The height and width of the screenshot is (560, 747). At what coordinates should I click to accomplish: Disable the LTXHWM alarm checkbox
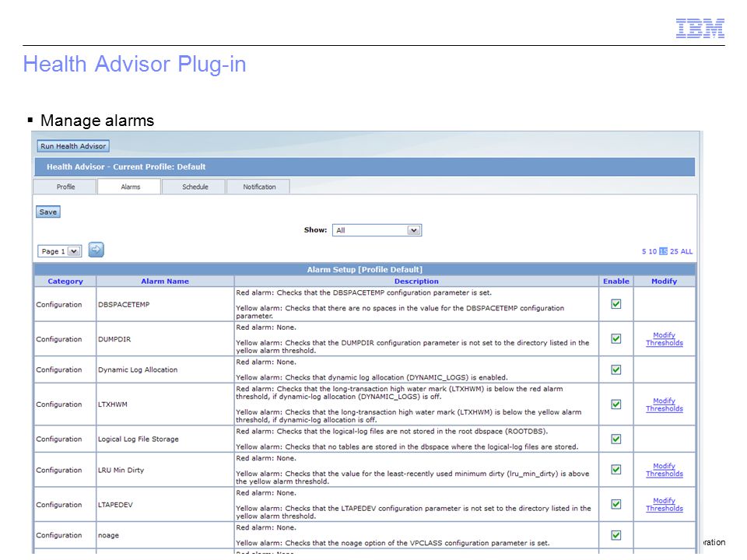pyautogui.click(x=616, y=404)
